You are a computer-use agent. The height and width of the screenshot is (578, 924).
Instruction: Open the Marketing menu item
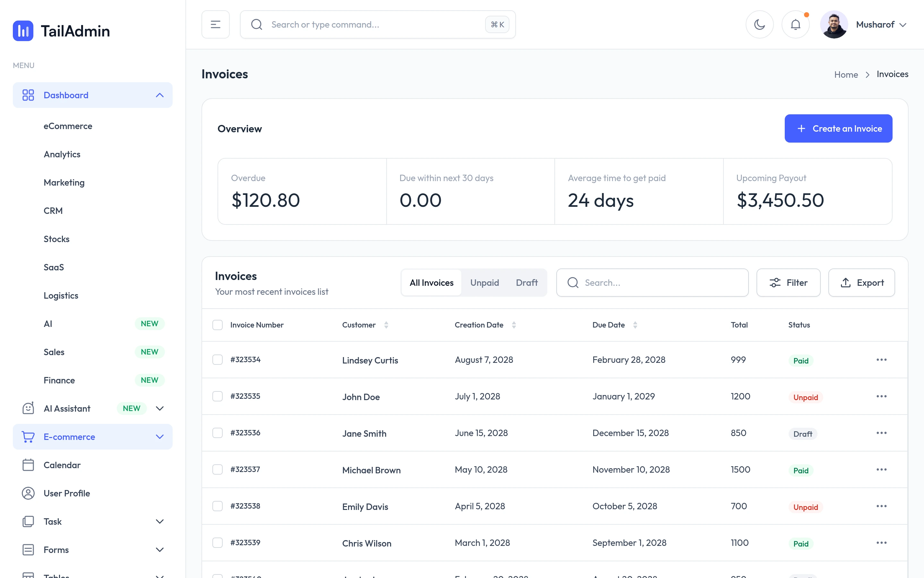(x=64, y=183)
